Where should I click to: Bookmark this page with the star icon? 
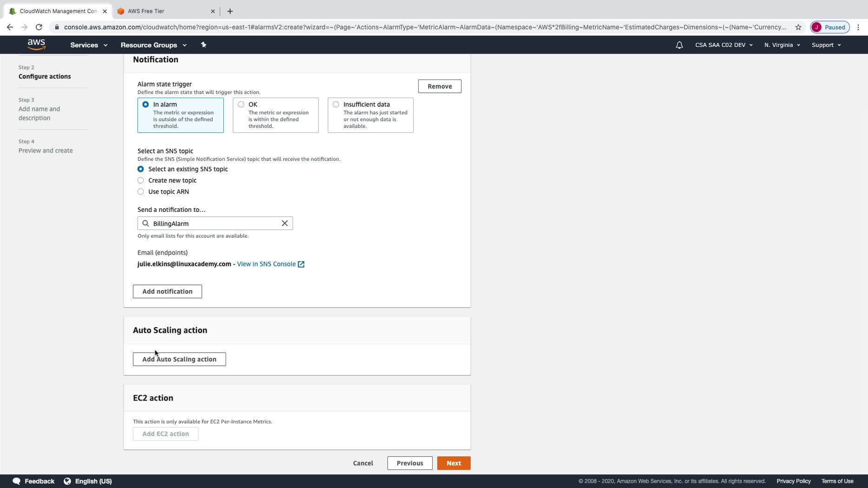pyautogui.click(x=798, y=27)
